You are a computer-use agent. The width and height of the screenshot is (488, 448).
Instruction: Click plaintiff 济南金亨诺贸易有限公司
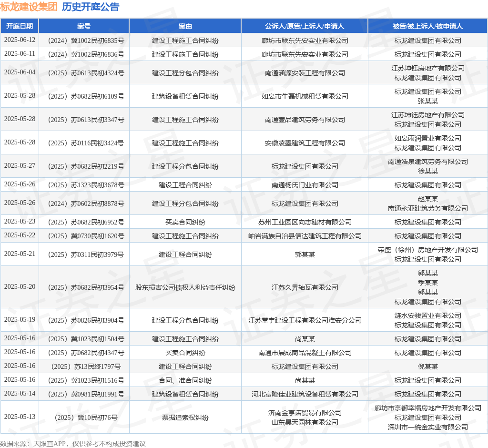click(x=305, y=413)
